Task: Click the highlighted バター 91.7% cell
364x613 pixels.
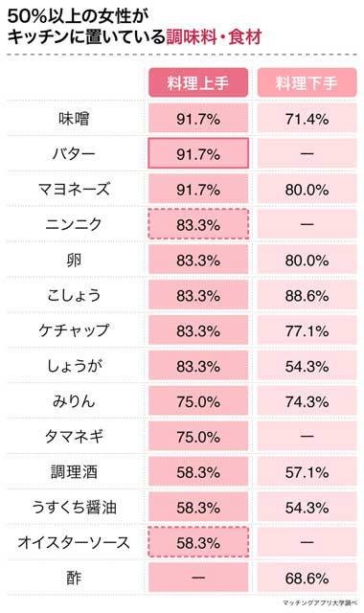Action: click(198, 153)
